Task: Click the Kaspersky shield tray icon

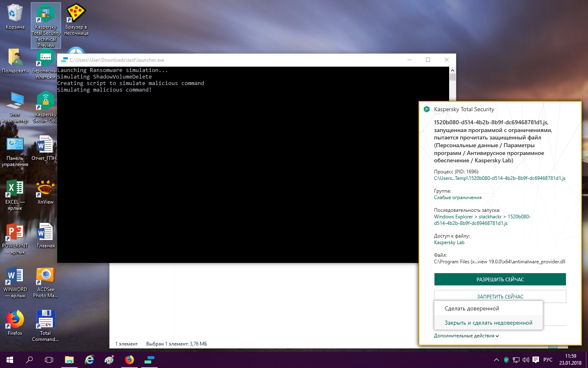Action: (x=506, y=360)
